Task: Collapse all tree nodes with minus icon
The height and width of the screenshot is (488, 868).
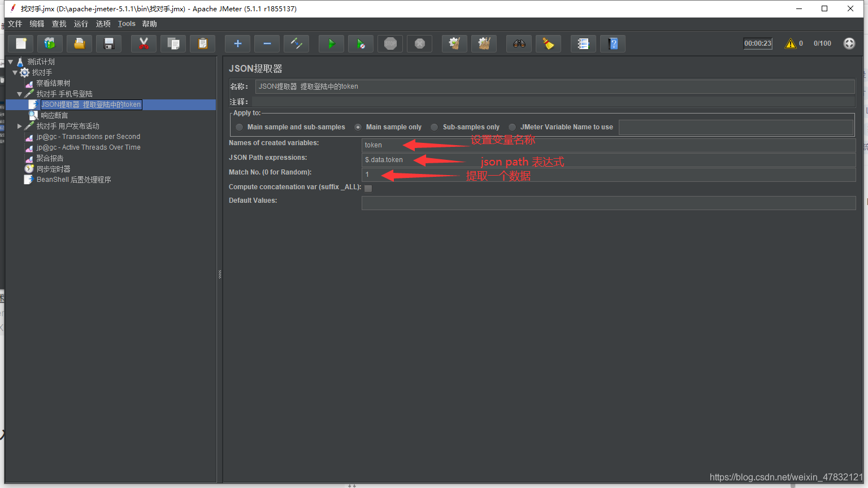Action: 267,43
